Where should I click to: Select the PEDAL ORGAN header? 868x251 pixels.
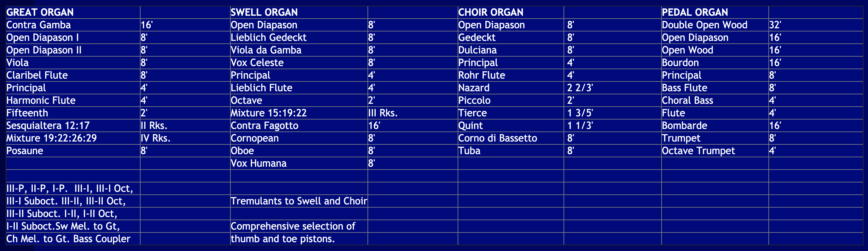(694, 13)
